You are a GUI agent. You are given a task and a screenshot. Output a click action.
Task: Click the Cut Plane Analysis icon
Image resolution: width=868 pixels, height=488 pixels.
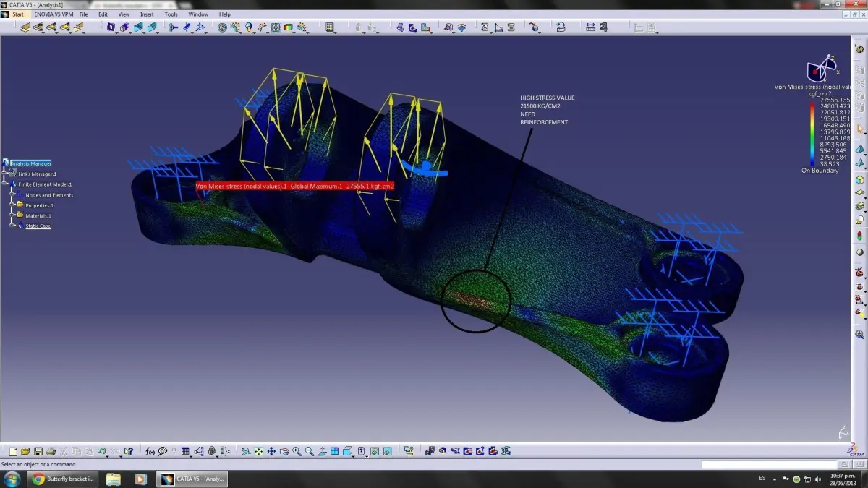click(x=443, y=451)
